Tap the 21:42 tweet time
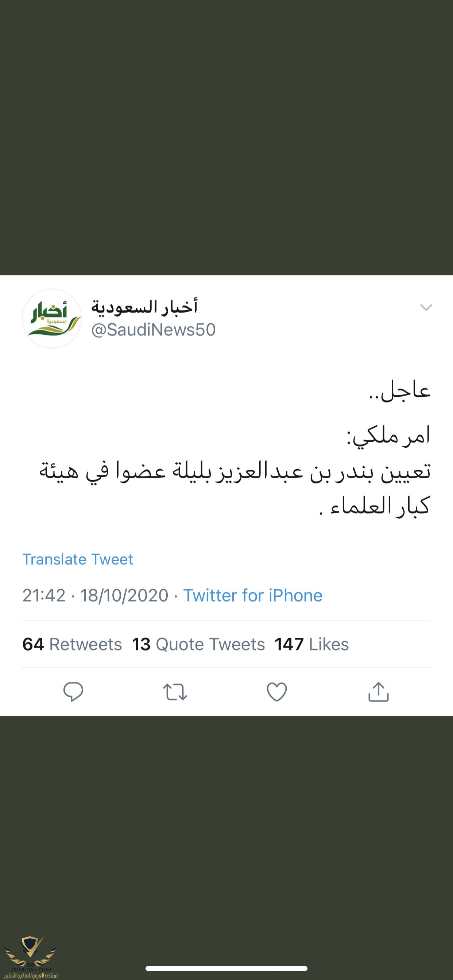453x980 pixels. click(x=44, y=595)
